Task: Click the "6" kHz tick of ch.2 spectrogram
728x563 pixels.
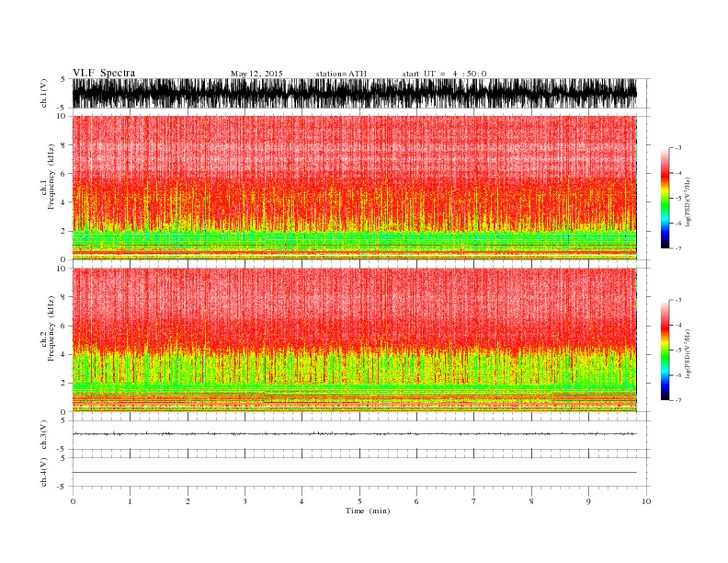Action: click(64, 326)
